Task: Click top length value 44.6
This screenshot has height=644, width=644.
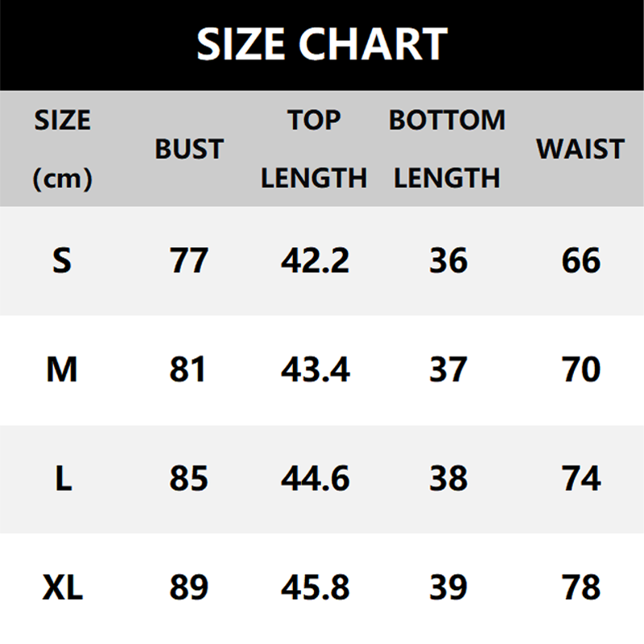Action: click(315, 479)
